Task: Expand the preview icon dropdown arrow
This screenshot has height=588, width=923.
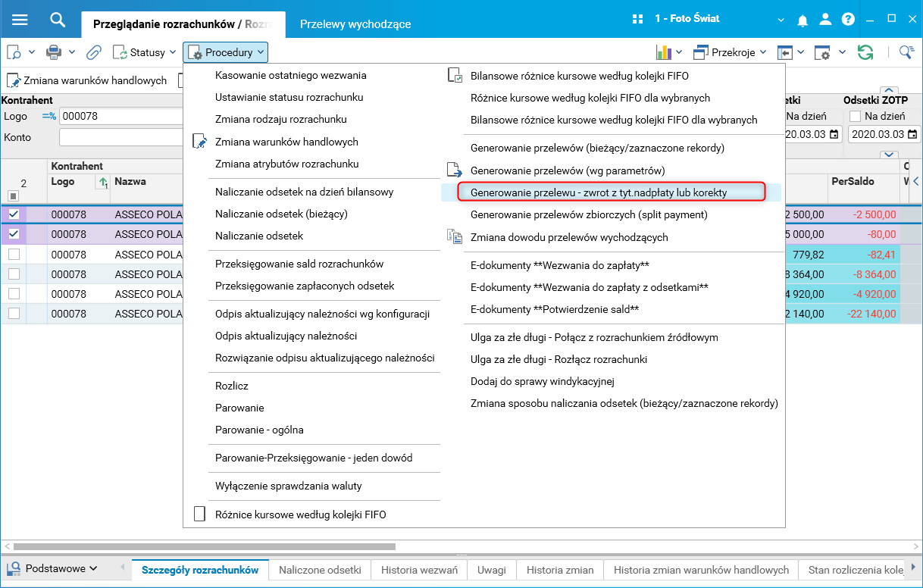Action: pos(31,52)
